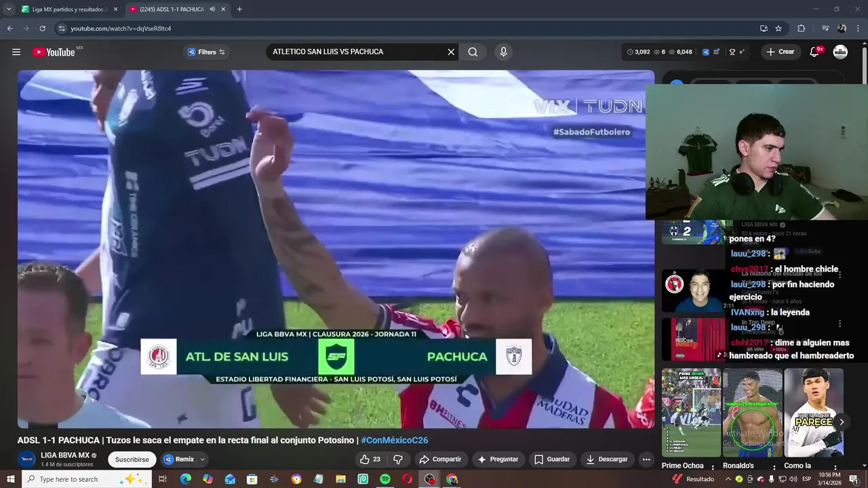Open the vidIQ Filters button

click(206, 52)
